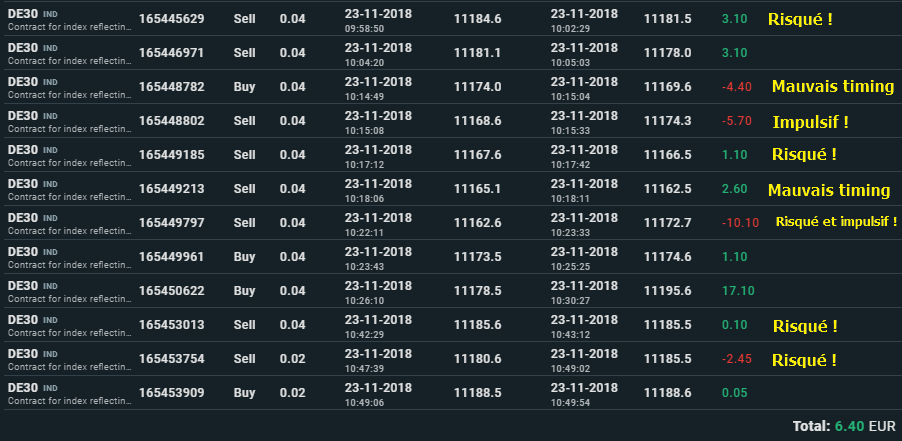Click the 2.60 profit value
Screen dimensions: 902x441
tap(733, 189)
